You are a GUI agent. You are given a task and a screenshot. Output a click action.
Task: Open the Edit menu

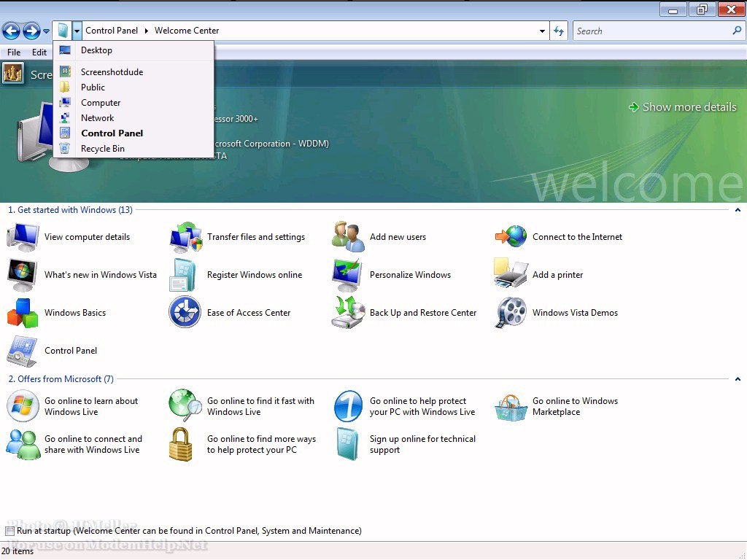pos(39,52)
